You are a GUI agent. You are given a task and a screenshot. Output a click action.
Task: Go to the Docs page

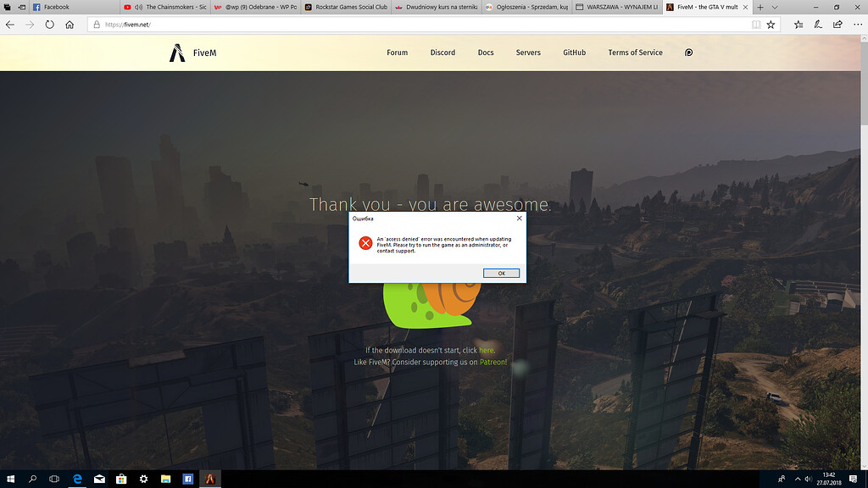pos(486,53)
